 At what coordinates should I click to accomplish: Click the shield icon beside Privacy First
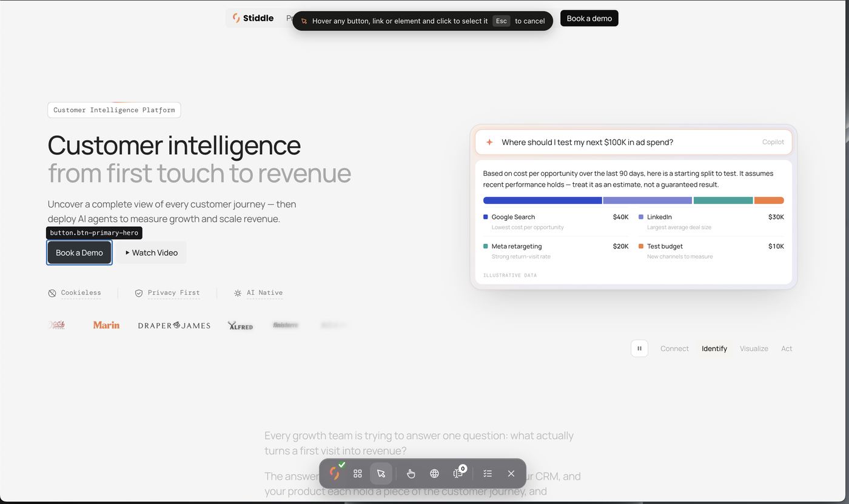coord(139,293)
